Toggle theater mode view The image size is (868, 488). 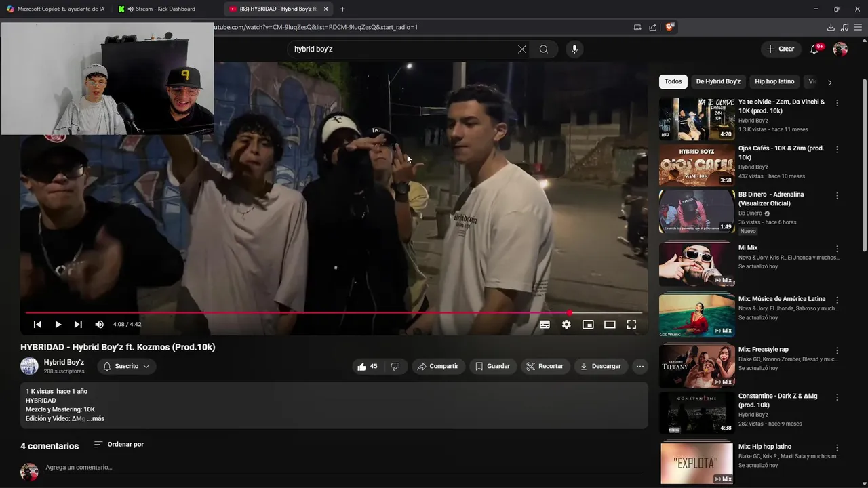point(610,325)
